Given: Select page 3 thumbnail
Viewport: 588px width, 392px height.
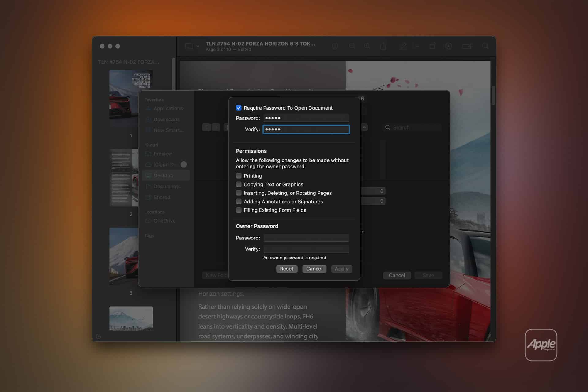Looking at the screenshot, I should 124,256.
